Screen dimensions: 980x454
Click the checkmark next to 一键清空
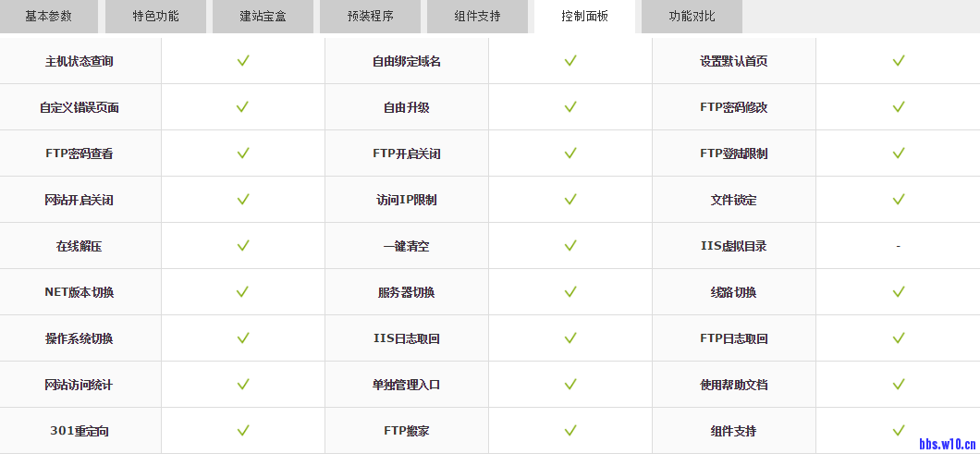point(570,246)
